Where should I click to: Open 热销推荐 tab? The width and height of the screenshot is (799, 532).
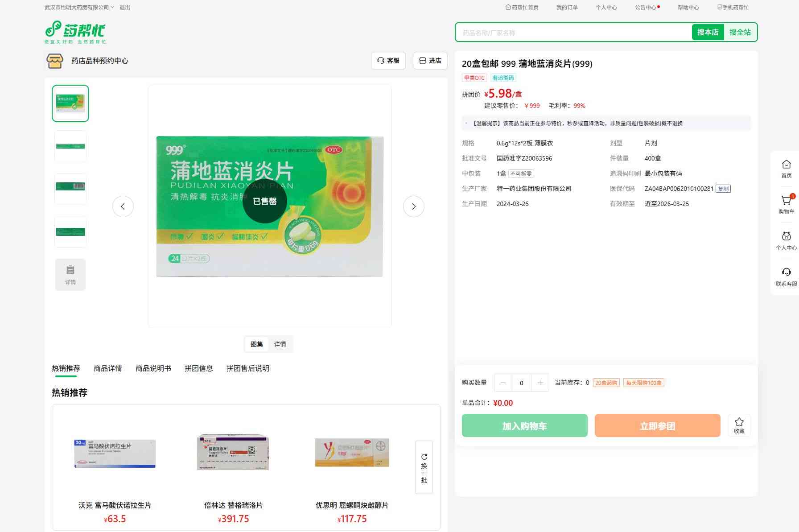pos(66,368)
